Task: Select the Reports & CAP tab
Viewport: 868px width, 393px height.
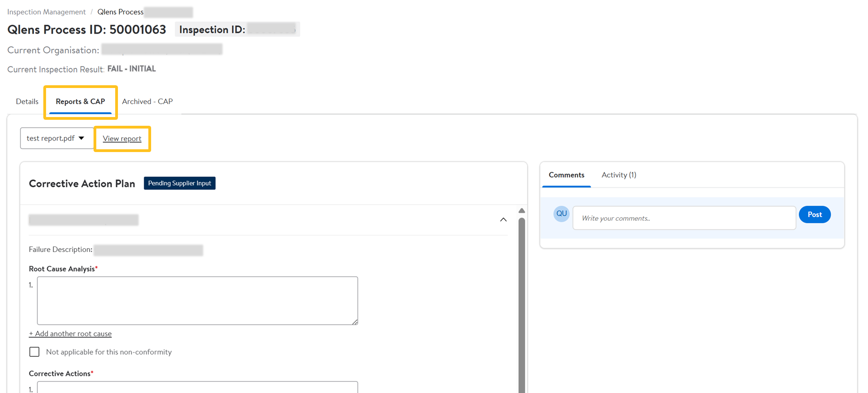Action: coord(80,101)
